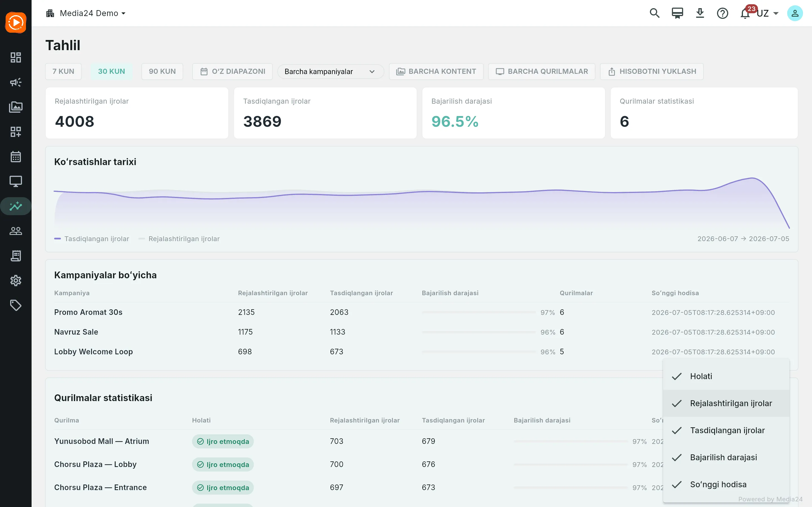Select the 90 KUN time range
Screen dimensions: 812x507
(162, 72)
